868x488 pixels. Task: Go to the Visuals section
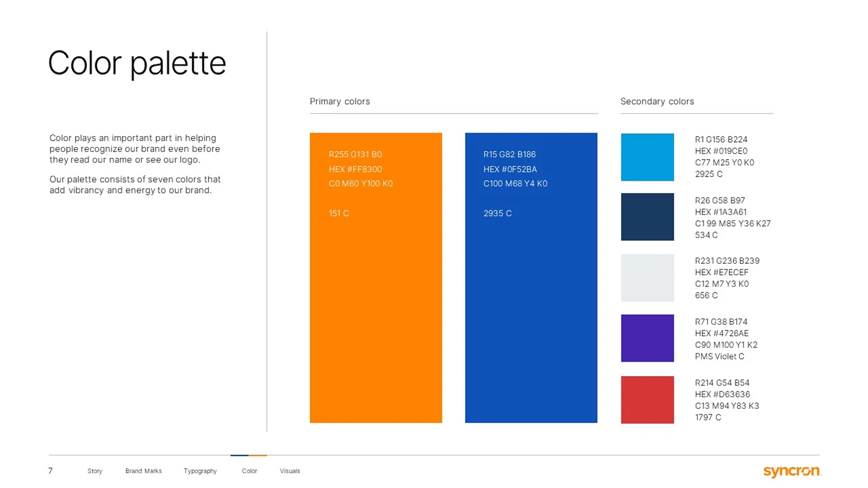[x=289, y=471]
